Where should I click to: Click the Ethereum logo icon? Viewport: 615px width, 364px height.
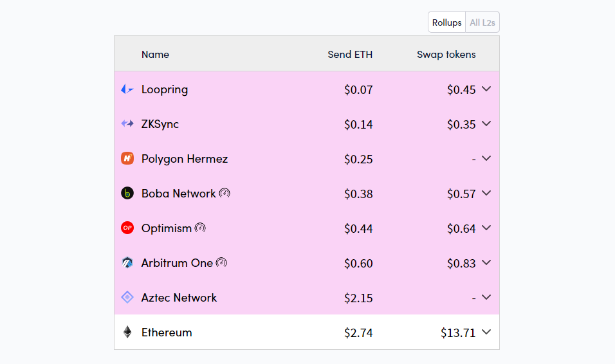(127, 332)
